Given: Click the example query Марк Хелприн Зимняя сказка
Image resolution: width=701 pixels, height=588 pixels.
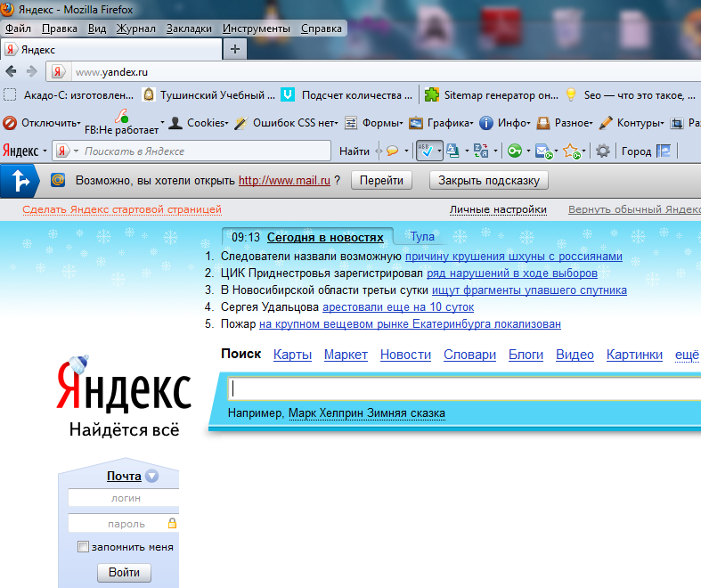Looking at the screenshot, I should [x=367, y=413].
